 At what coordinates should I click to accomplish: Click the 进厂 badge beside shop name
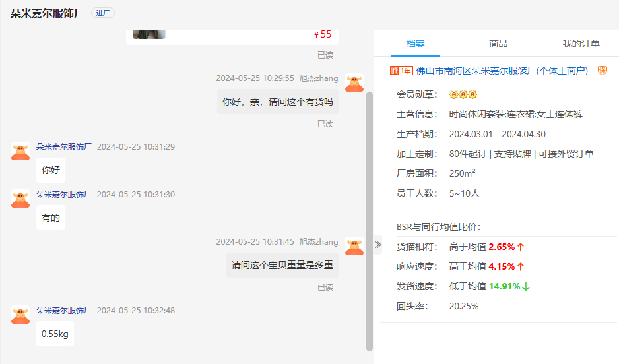click(x=103, y=13)
